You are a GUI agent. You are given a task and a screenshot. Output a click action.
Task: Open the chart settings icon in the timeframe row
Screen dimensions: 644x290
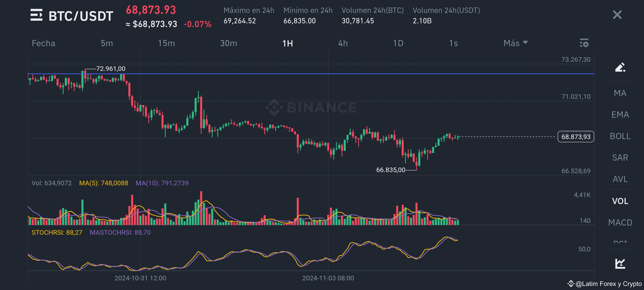click(584, 43)
